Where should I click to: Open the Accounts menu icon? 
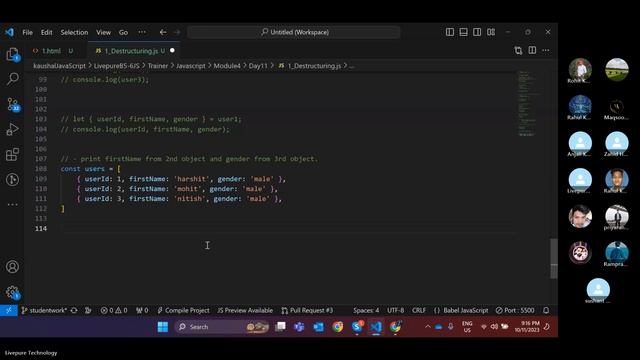click(13, 267)
